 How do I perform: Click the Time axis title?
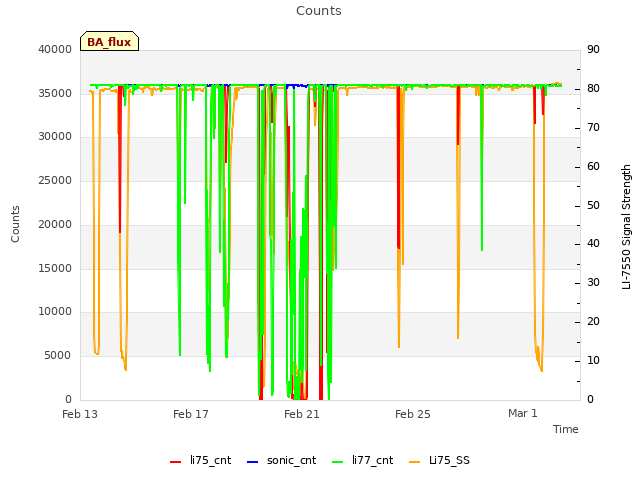[x=566, y=429]
